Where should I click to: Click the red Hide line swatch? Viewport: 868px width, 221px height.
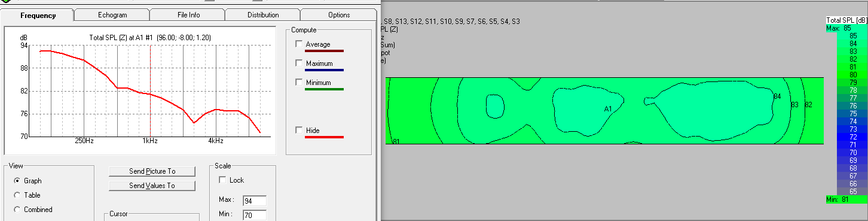[324, 138]
